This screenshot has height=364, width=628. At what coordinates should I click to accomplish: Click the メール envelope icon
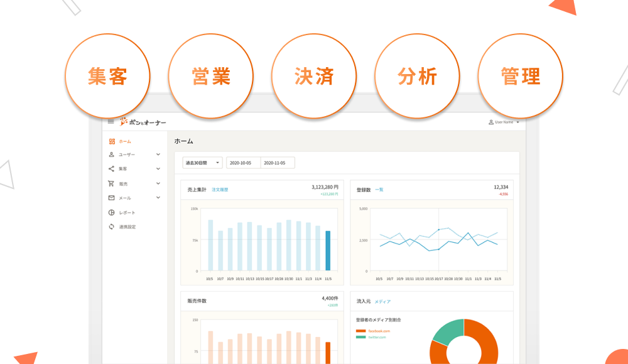tap(112, 198)
